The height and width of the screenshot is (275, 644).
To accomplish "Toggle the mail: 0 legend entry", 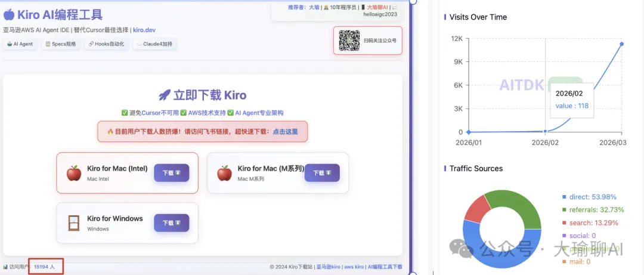I will click(576, 261).
